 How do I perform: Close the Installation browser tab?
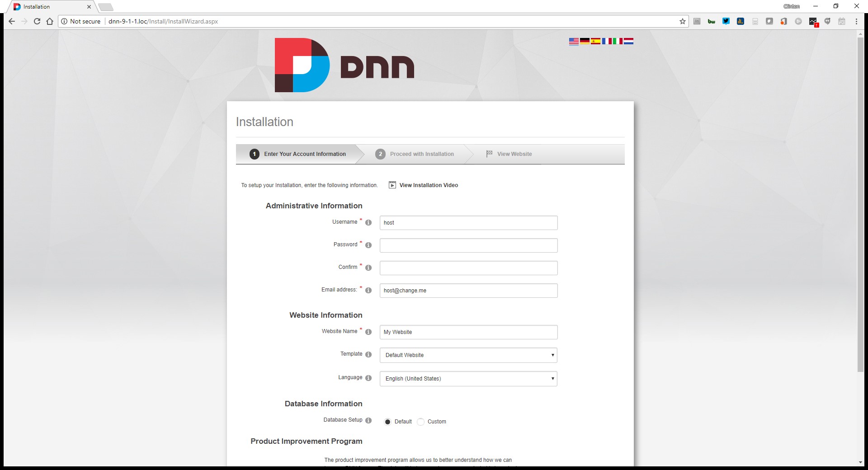point(89,7)
